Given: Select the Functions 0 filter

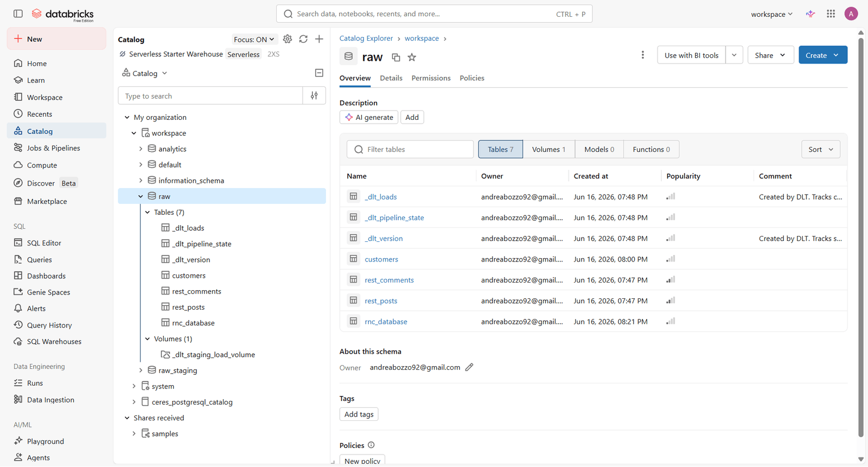Looking at the screenshot, I should (651, 149).
